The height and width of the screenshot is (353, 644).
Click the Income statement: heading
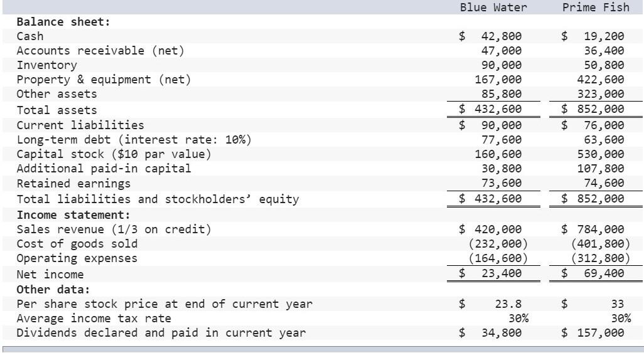73,214
